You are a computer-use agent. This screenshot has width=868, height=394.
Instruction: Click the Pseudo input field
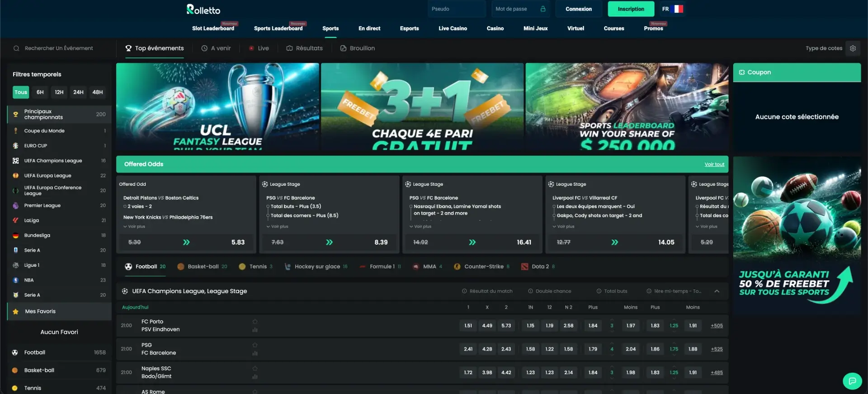[457, 9]
